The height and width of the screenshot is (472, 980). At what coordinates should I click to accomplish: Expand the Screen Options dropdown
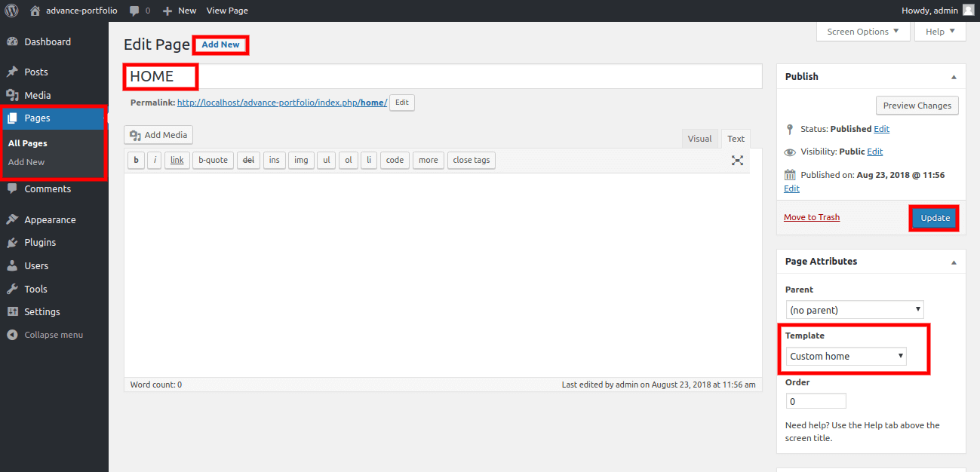862,32
